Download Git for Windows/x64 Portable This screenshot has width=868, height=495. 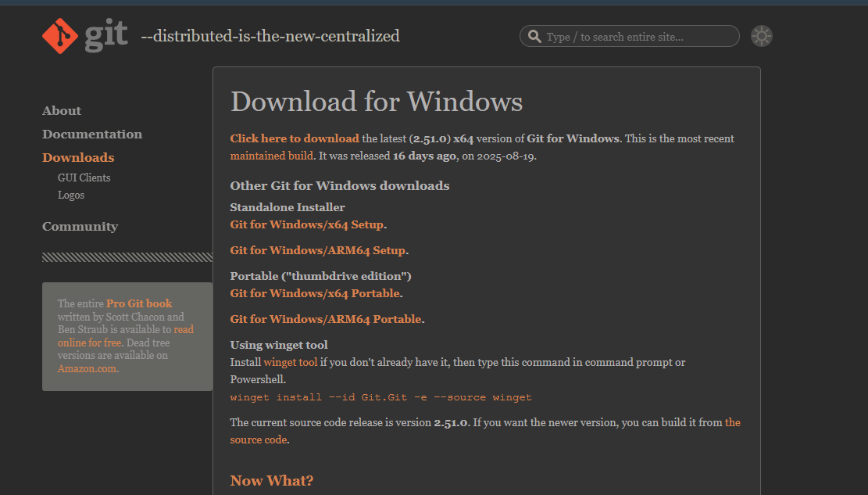315,293
